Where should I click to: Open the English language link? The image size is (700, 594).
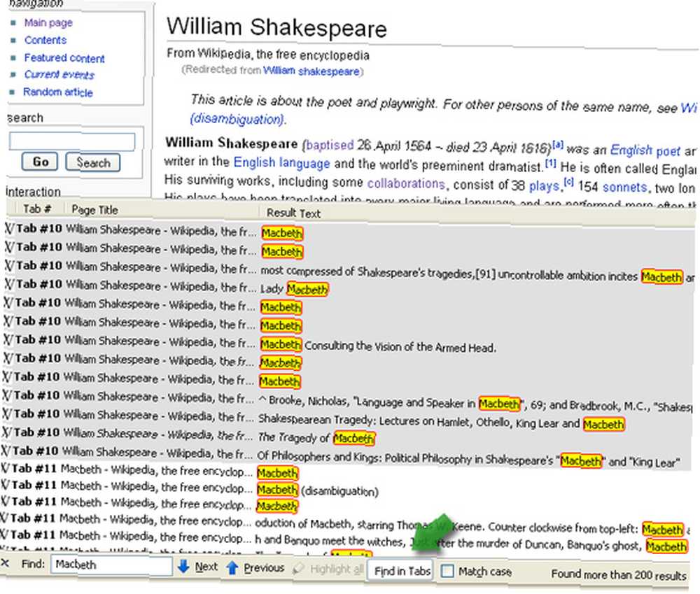pyautogui.click(x=281, y=162)
